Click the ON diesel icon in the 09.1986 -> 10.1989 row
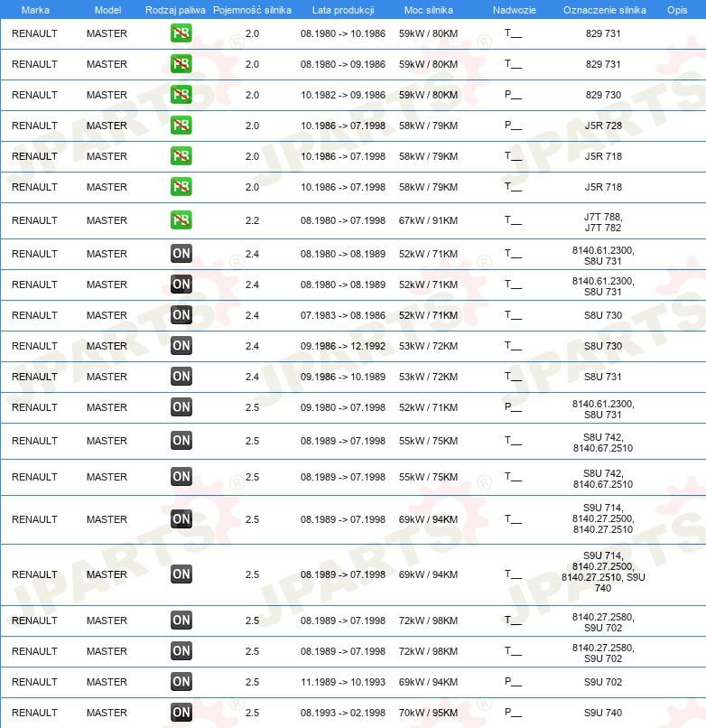The width and height of the screenshot is (706, 728). 181,376
